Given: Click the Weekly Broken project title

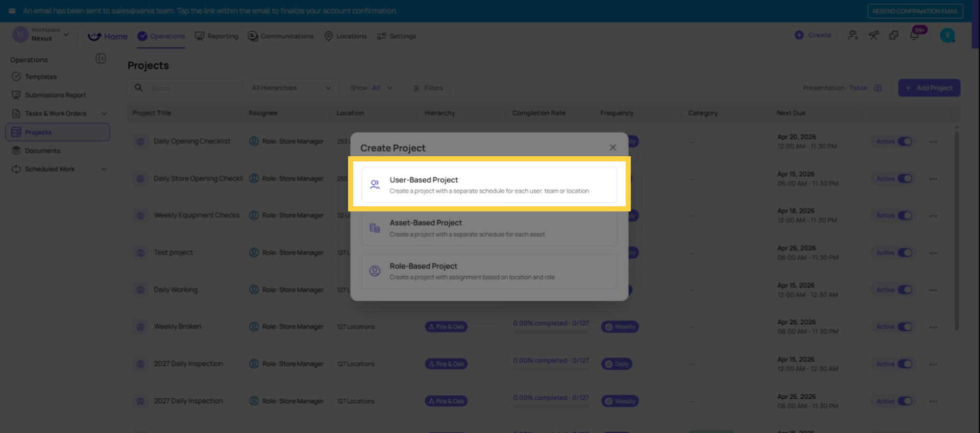Looking at the screenshot, I should pos(178,326).
